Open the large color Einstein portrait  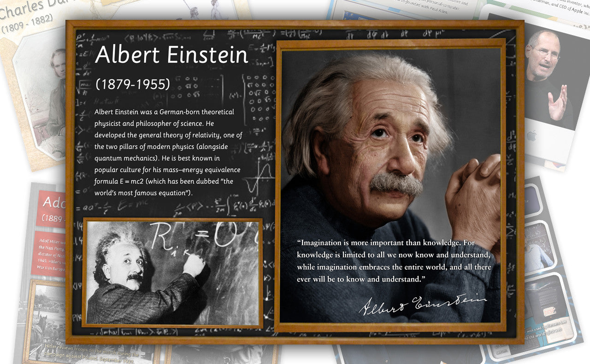click(390, 186)
